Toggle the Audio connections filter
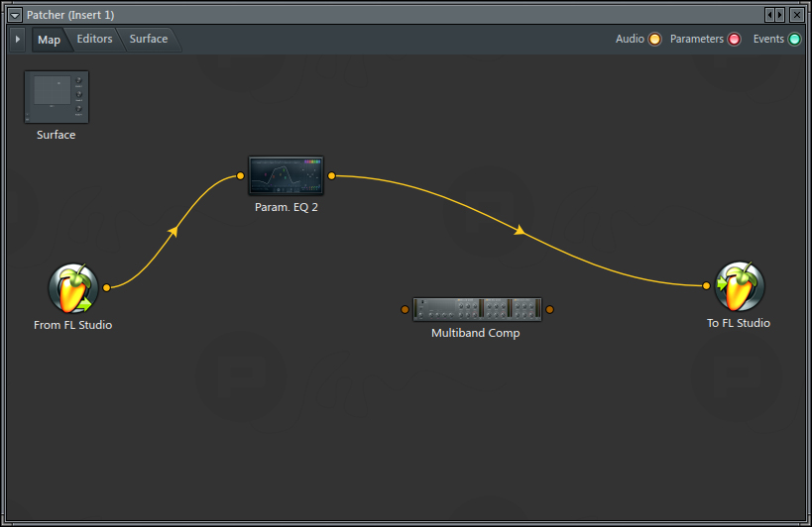This screenshot has height=527, width=812. click(655, 40)
